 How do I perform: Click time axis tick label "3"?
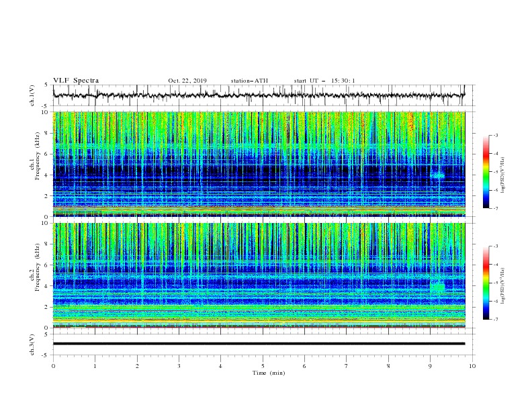(179, 366)
